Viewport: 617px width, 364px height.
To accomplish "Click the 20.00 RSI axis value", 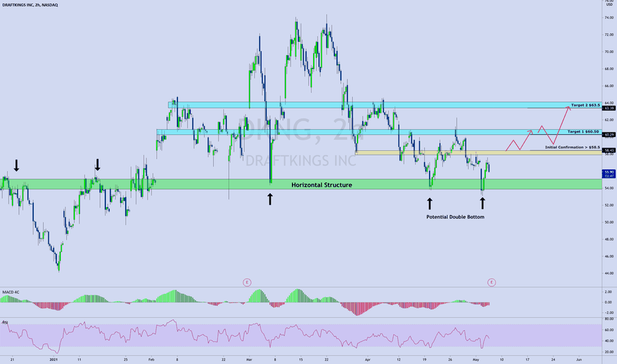I will tap(609, 352).
